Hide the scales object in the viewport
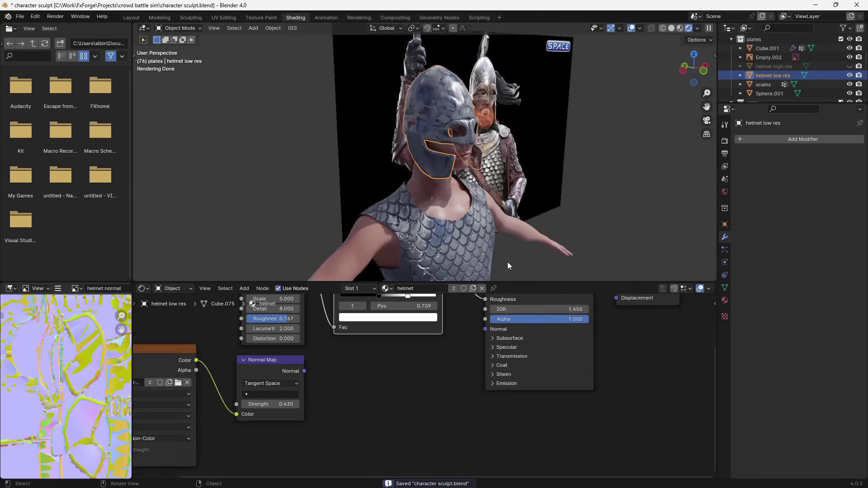This screenshot has height=488, width=868. point(849,84)
